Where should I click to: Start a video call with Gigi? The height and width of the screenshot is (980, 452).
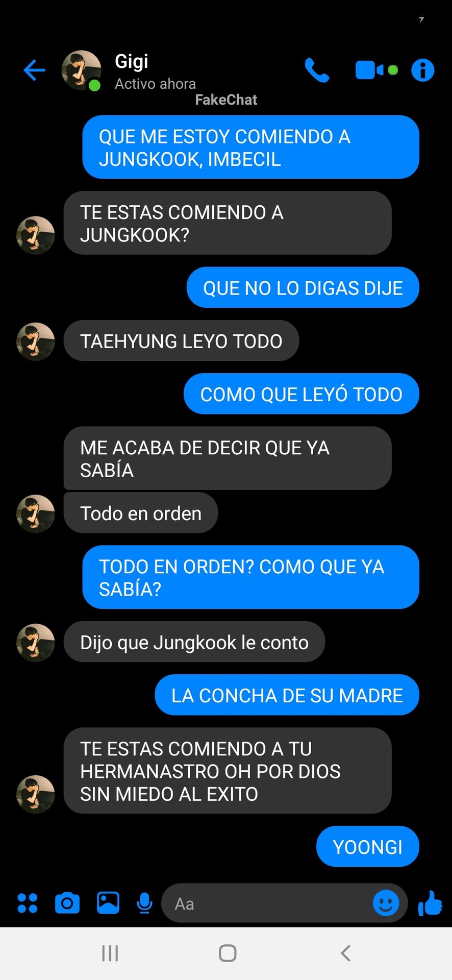376,70
